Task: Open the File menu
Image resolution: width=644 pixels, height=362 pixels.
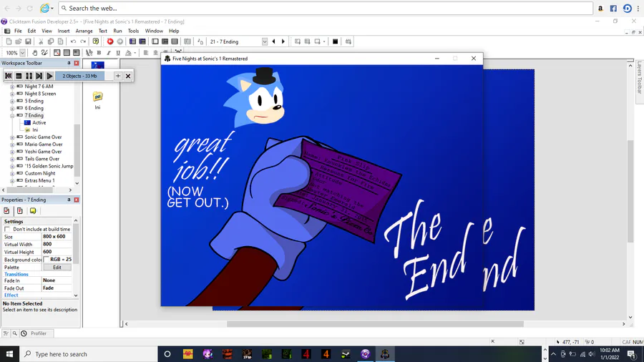Action: click(18, 31)
